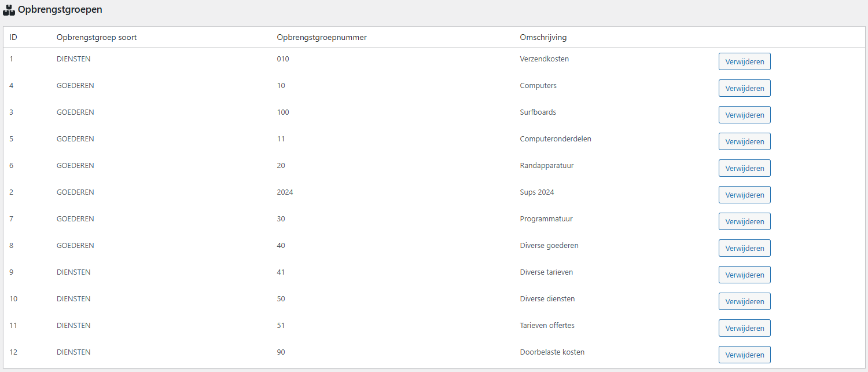868x372 pixels.
Task: Click the Opbrengstgroep soort column header
Action: tap(97, 38)
